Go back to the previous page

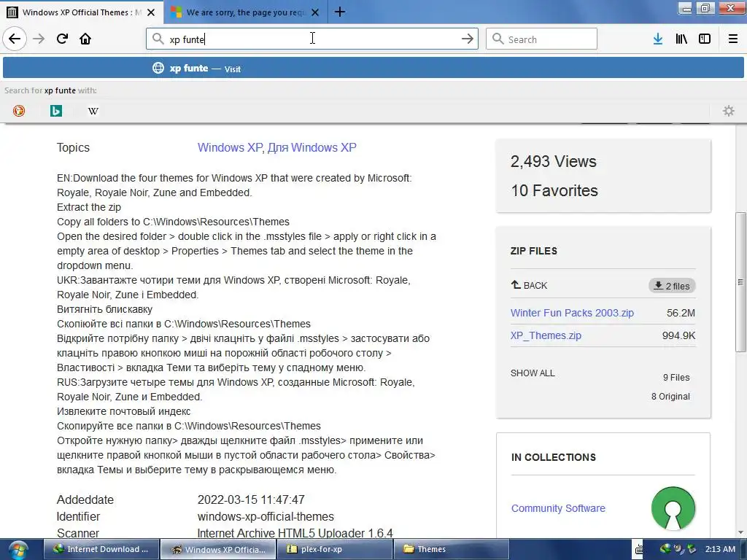(x=15, y=39)
